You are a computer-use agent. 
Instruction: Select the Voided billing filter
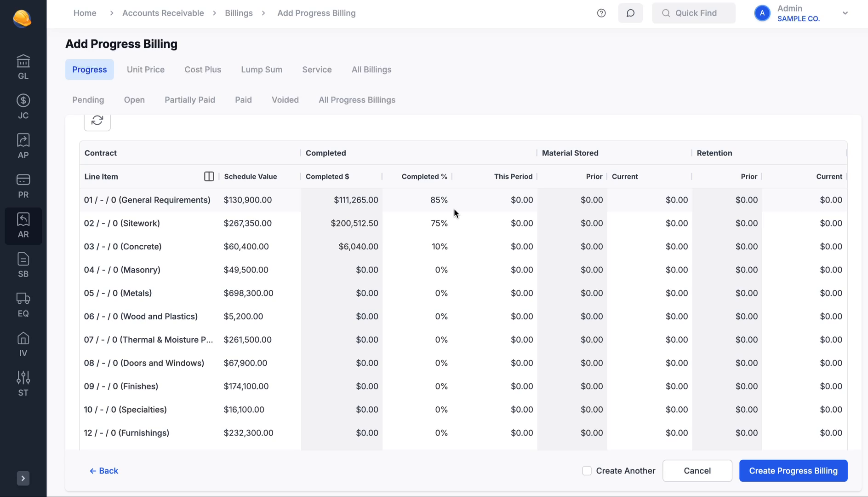[x=285, y=99]
